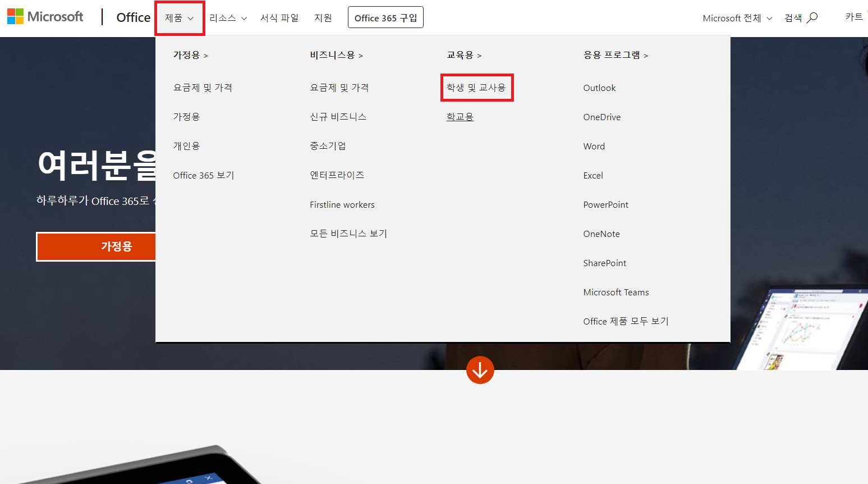
Task: Click the search magnifier icon
Action: (812, 18)
